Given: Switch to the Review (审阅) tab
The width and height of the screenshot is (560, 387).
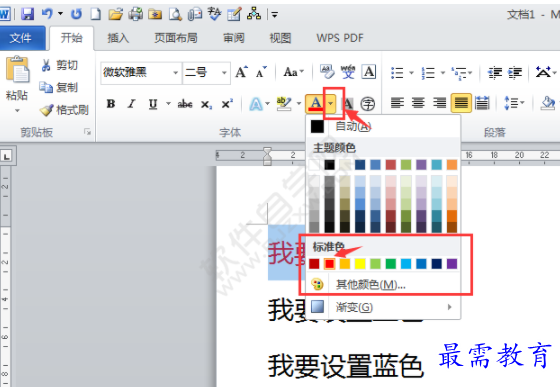Looking at the screenshot, I should pyautogui.click(x=234, y=38).
